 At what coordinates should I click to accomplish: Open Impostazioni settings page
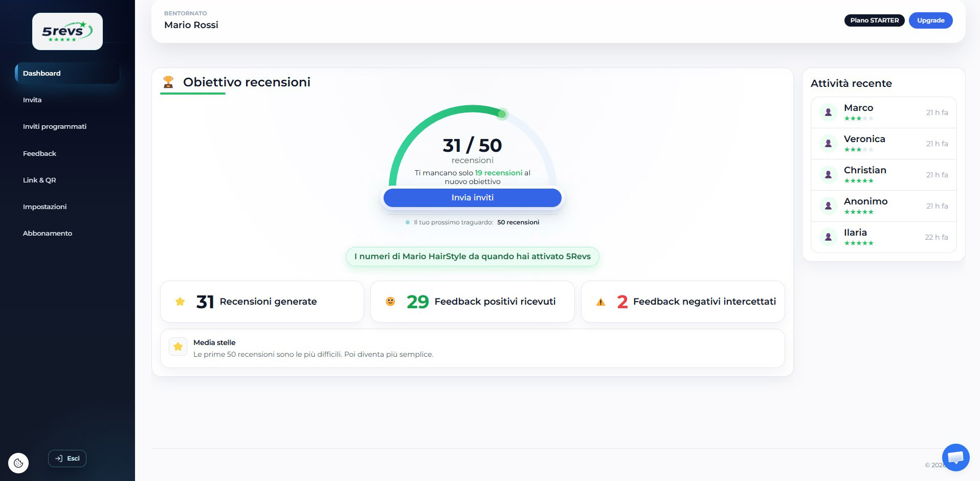(x=44, y=207)
